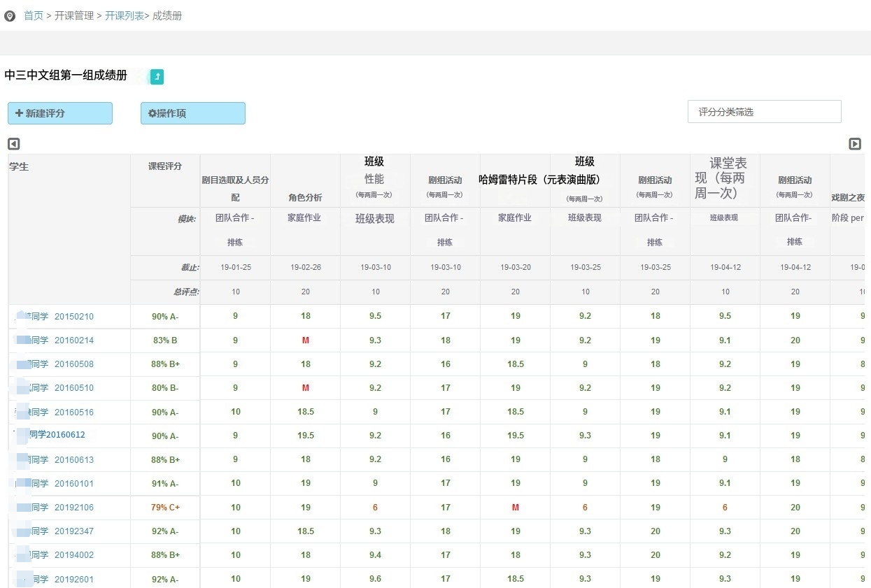Click the 课程评分 column header
Viewport: 871px width, 588px height.
(x=165, y=166)
